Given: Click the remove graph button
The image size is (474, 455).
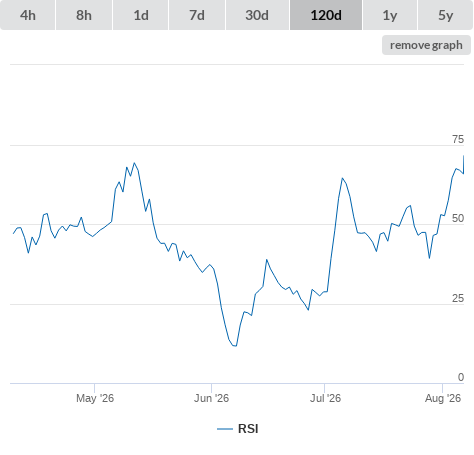Looking at the screenshot, I should [426, 45].
